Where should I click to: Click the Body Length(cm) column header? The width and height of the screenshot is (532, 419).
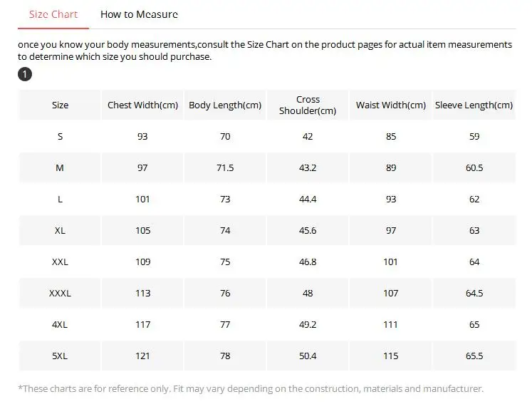click(225, 105)
